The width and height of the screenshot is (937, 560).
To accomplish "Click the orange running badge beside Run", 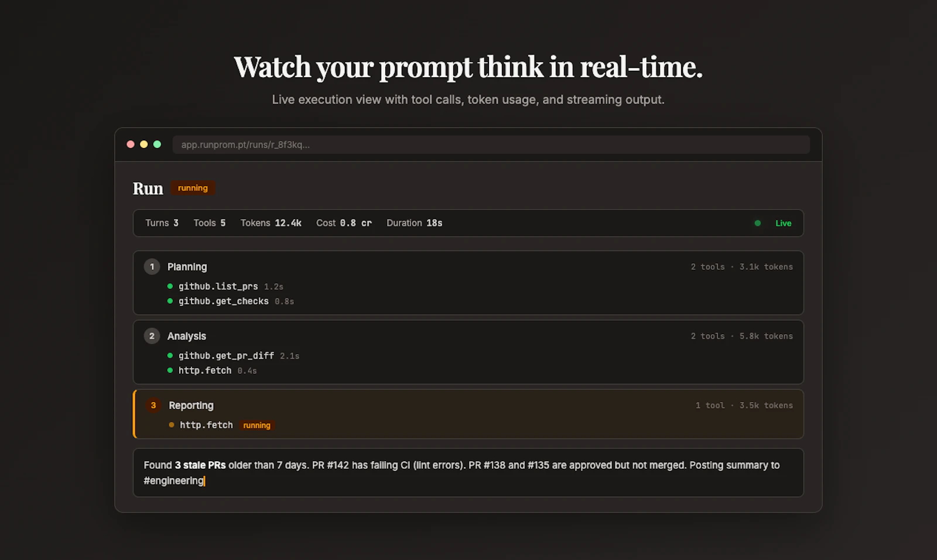I will [x=193, y=188].
